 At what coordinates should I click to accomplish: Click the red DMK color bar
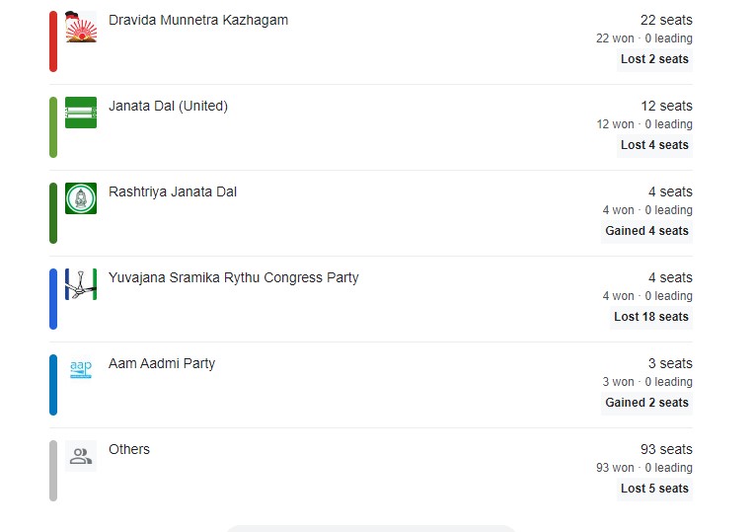coord(53,41)
